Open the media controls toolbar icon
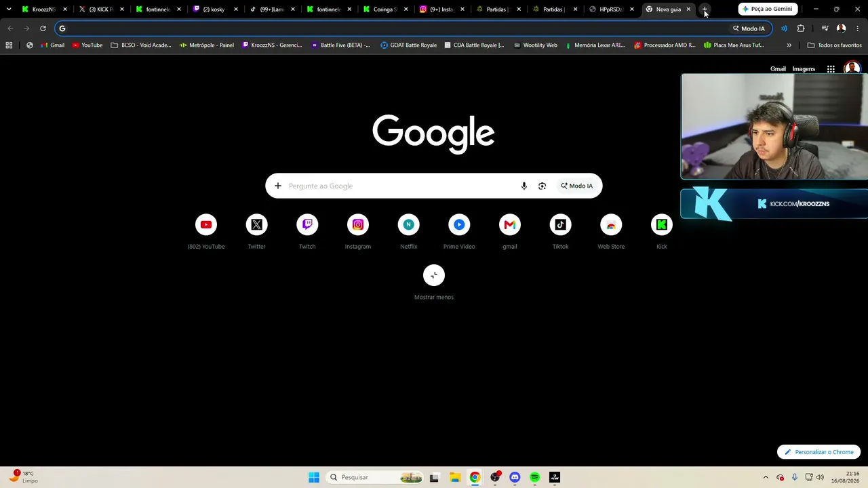 click(825, 28)
